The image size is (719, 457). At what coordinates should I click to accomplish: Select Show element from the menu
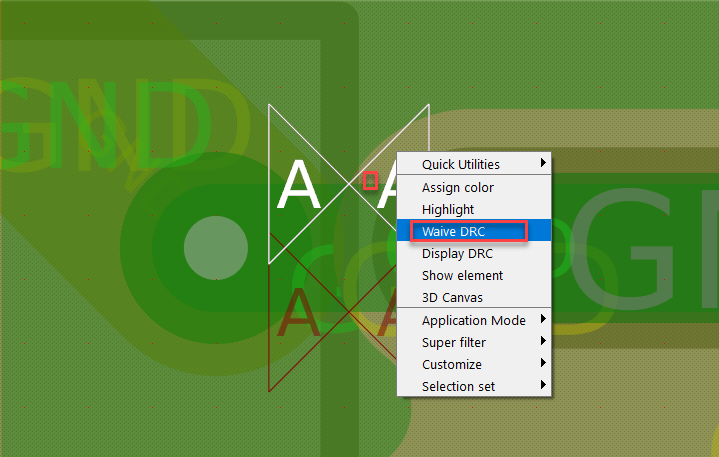click(462, 275)
